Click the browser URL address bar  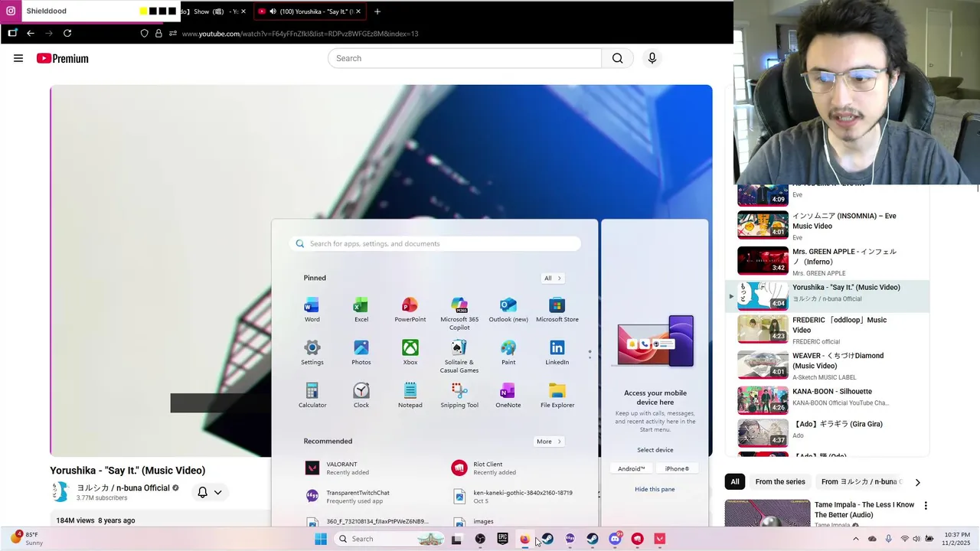[x=300, y=34]
